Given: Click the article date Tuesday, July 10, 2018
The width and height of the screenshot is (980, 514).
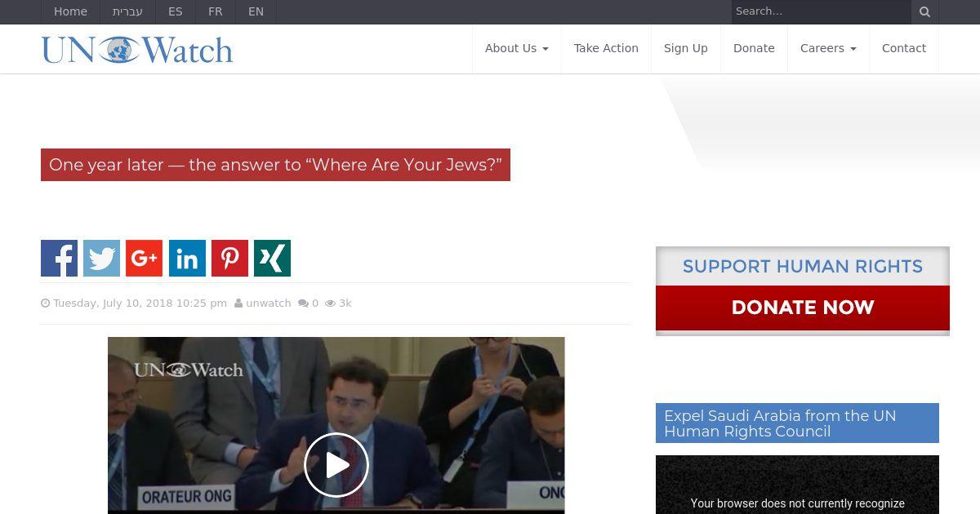Looking at the screenshot, I should point(140,304).
